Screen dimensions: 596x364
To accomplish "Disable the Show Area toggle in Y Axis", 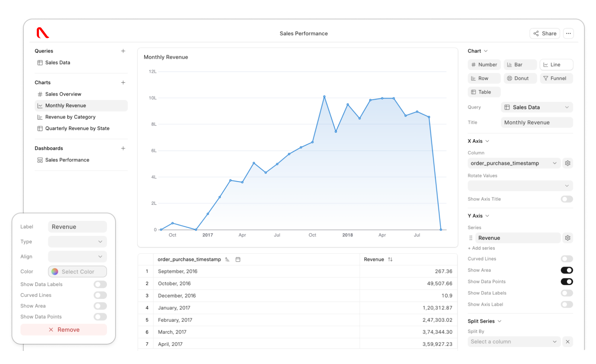I will [567, 270].
